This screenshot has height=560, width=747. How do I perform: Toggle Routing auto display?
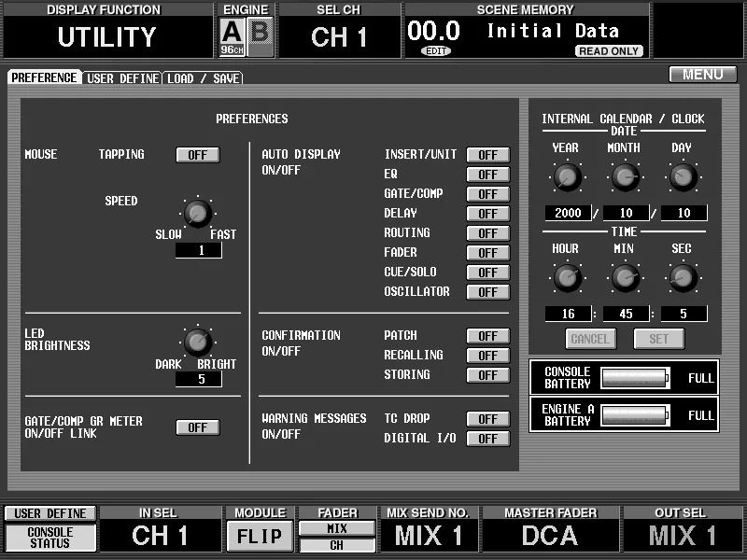[487, 232]
